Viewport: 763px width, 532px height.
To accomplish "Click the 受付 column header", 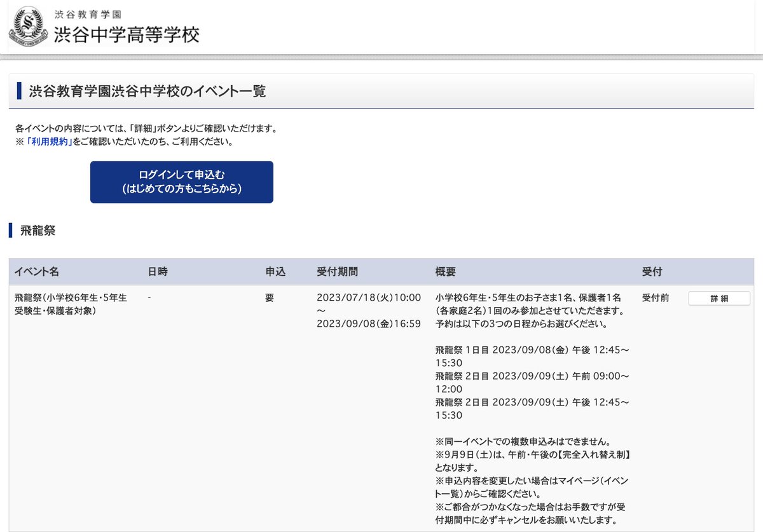I will [652, 271].
